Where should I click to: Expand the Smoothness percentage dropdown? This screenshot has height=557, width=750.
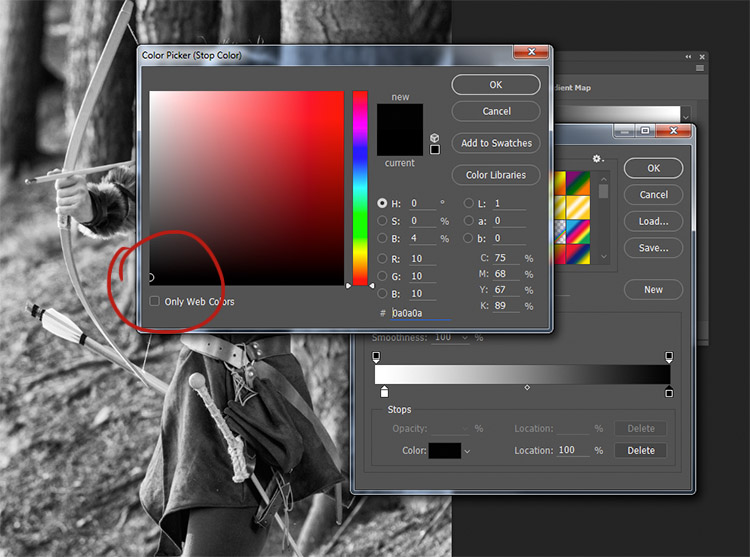tap(464, 338)
